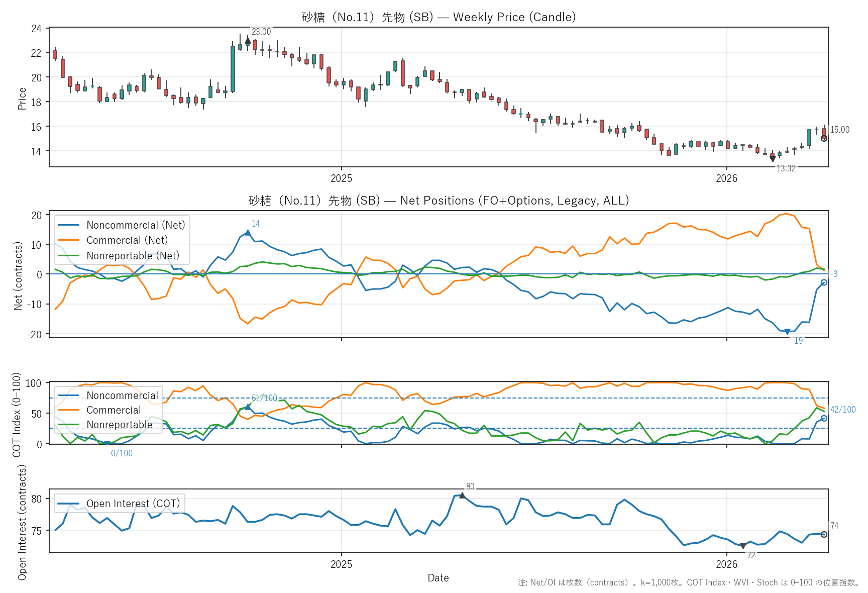Click the price low triangle marker near 13.32
The height and width of the screenshot is (593, 868).
[x=773, y=159]
